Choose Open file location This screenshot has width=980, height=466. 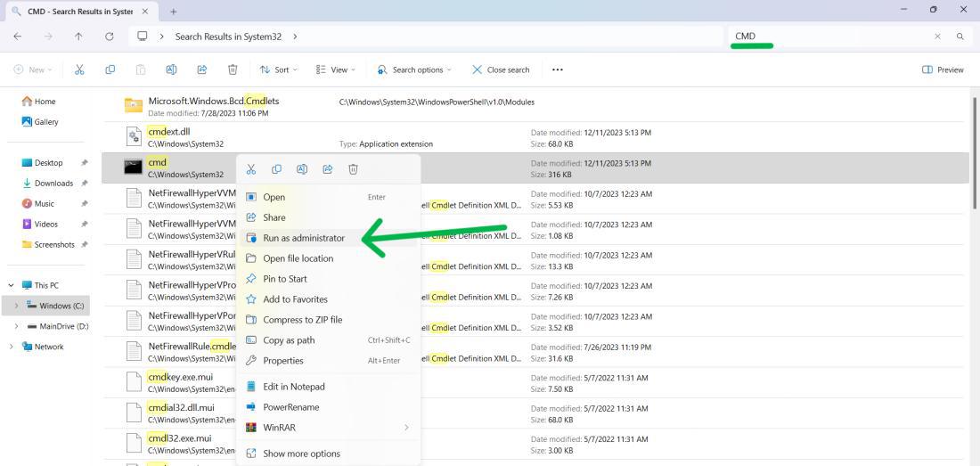tap(328, 258)
